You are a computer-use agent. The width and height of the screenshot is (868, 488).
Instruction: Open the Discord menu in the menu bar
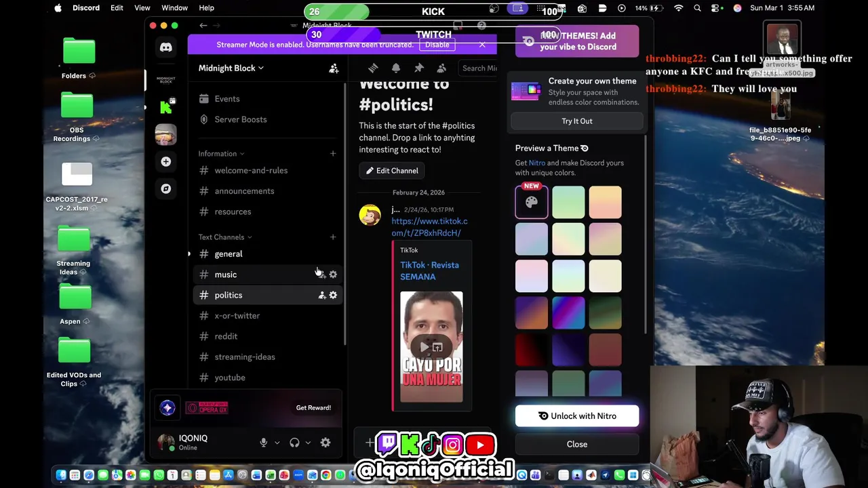[86, 8]
